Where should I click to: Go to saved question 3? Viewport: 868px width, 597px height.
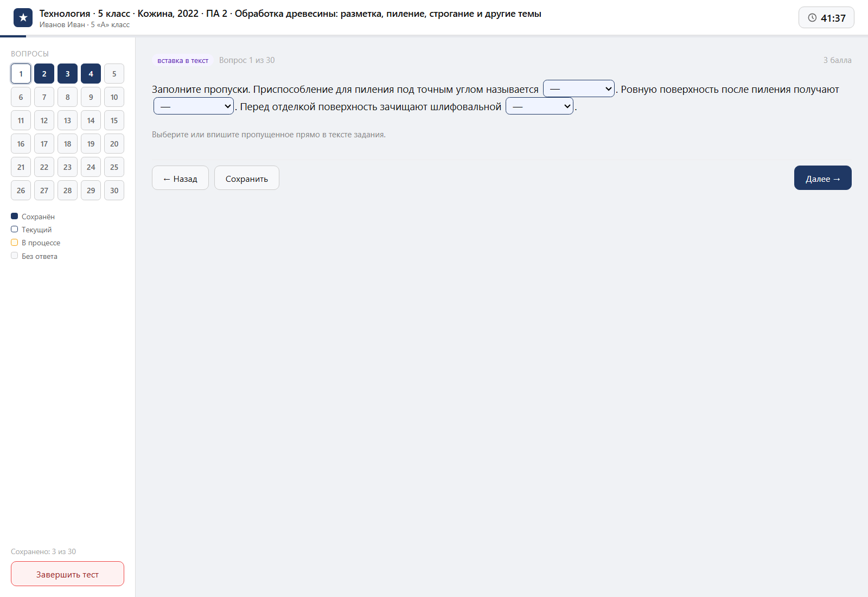coord(67,74)
